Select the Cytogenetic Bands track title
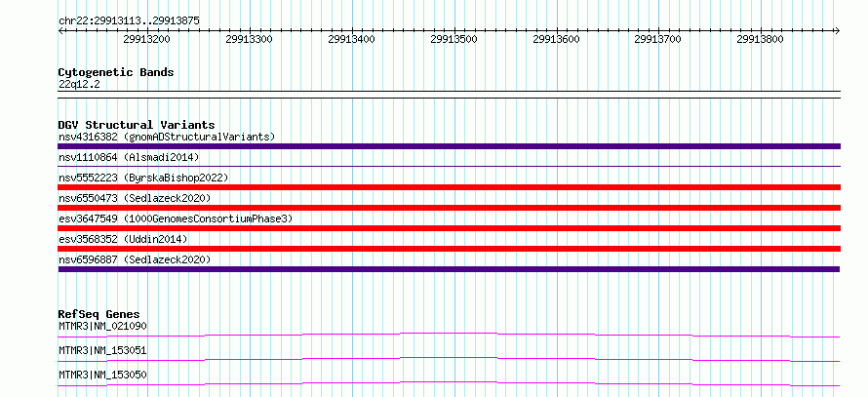This screenshot has height=397, width=868. pyautogui.click(x=116, y=72)
